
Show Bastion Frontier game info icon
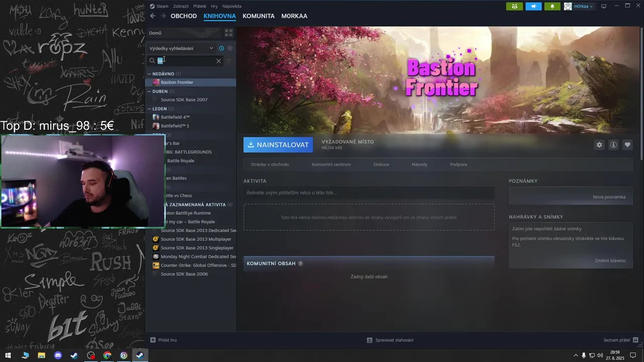[613, 145]
